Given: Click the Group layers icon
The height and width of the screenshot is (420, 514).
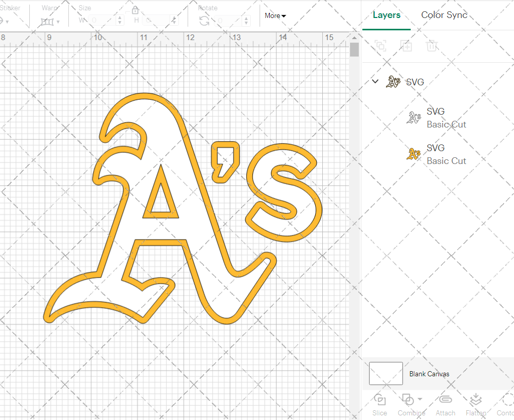Looking at the screenshot, I should [x=380, y=46].
